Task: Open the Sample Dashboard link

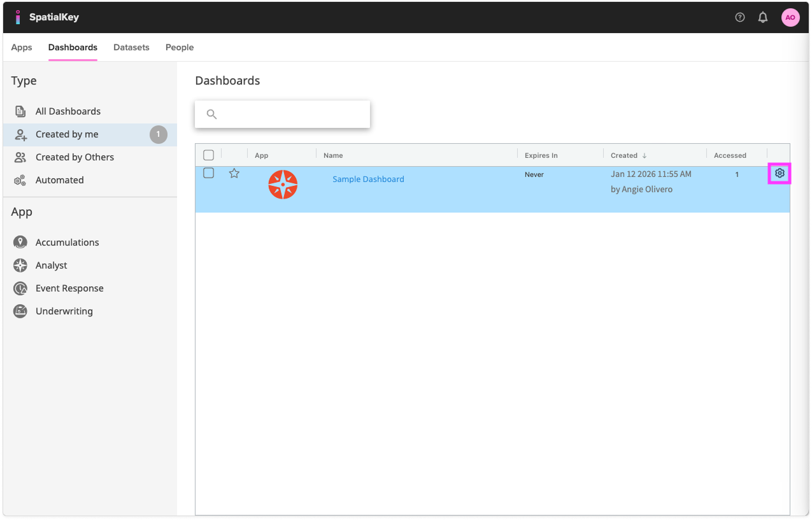Action: pos(368,179)
